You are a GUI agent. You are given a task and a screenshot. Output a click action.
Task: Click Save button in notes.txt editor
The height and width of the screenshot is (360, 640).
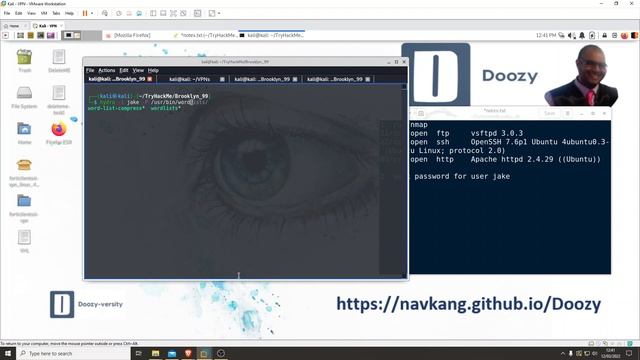549,113
